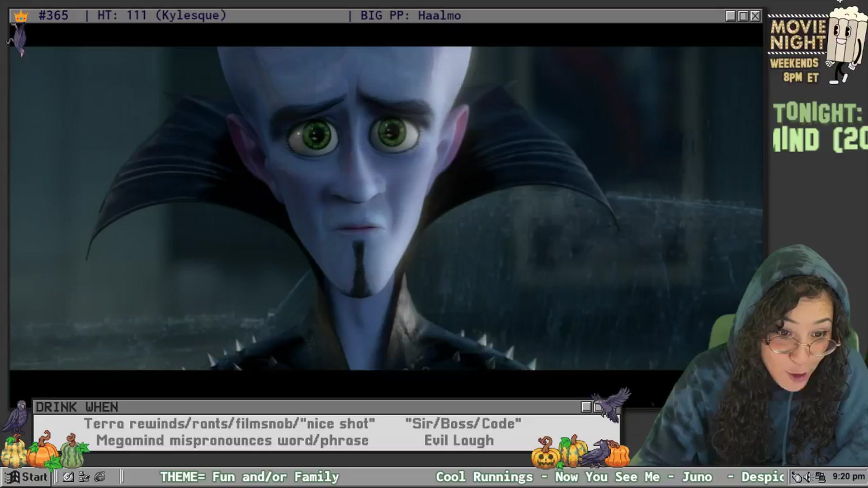
Task: Click the "TONIGHT:" heading
Action: (817, 113)
